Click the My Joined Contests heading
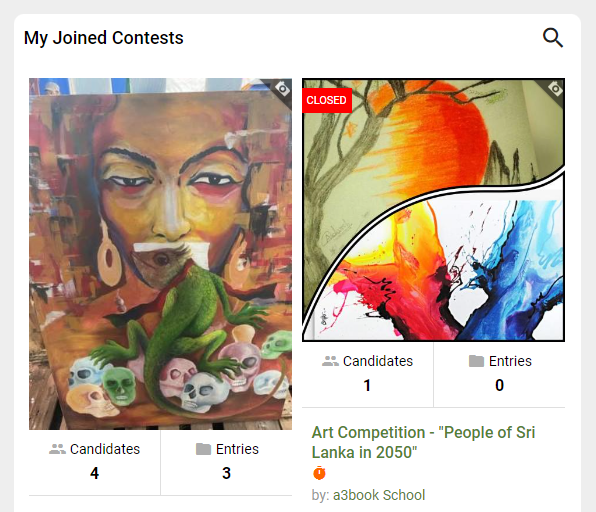Image resolution: width=596 pixels, height=512 pixels. click(x=103, y=38)
